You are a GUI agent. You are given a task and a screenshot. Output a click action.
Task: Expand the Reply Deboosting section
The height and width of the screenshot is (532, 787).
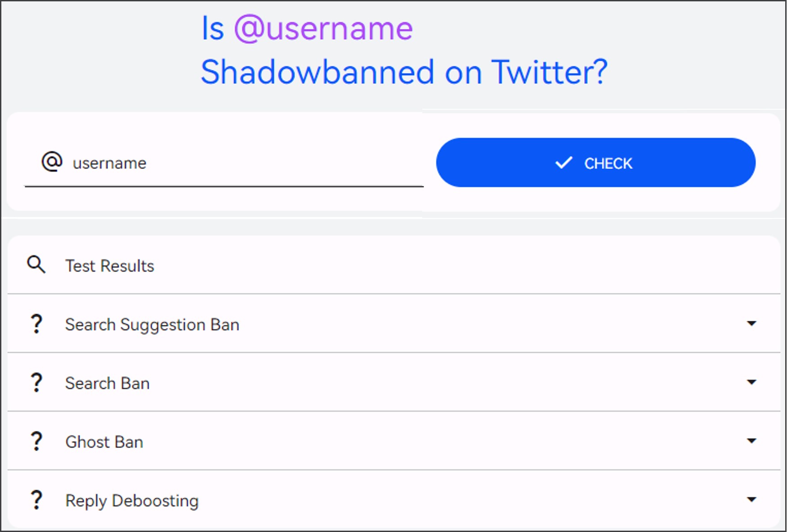pyautogui.click(x=752, y=500)
